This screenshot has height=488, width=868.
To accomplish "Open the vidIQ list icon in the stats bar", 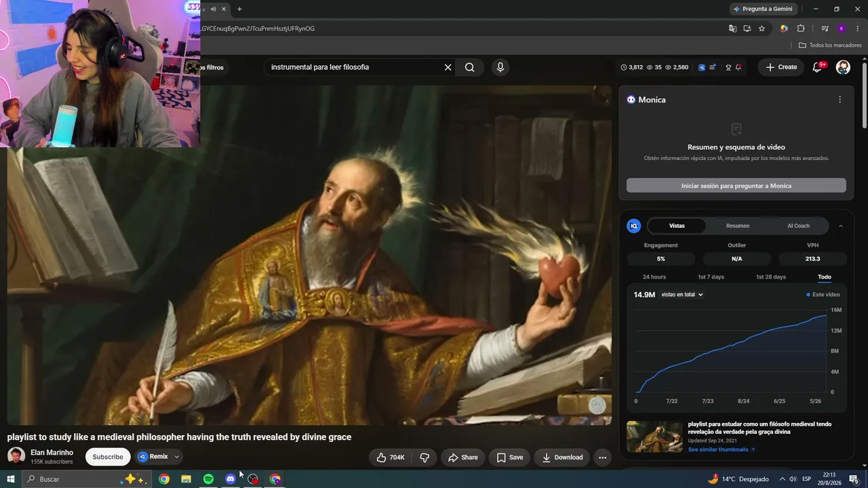I will [713, 67].
